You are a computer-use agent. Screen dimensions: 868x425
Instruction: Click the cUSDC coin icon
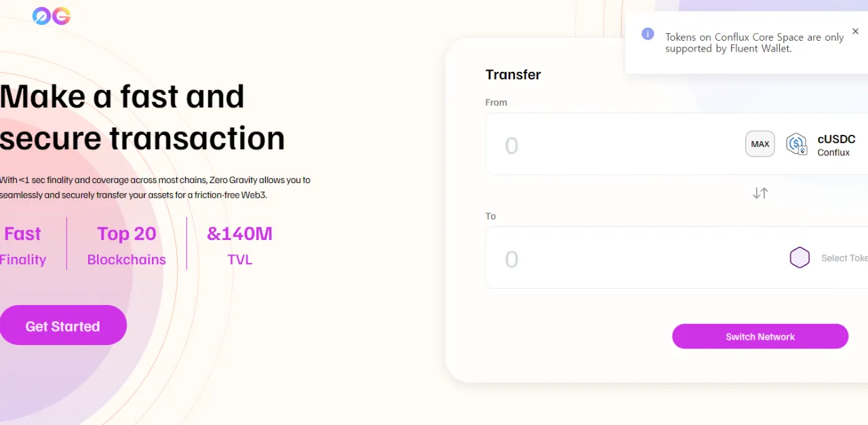click(x=796, y=144)
